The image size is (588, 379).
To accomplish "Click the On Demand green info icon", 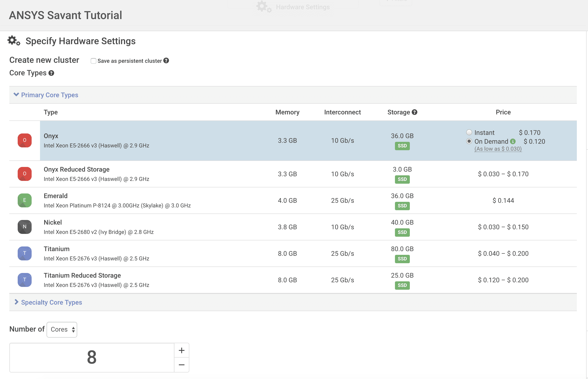I will point(513,142).
